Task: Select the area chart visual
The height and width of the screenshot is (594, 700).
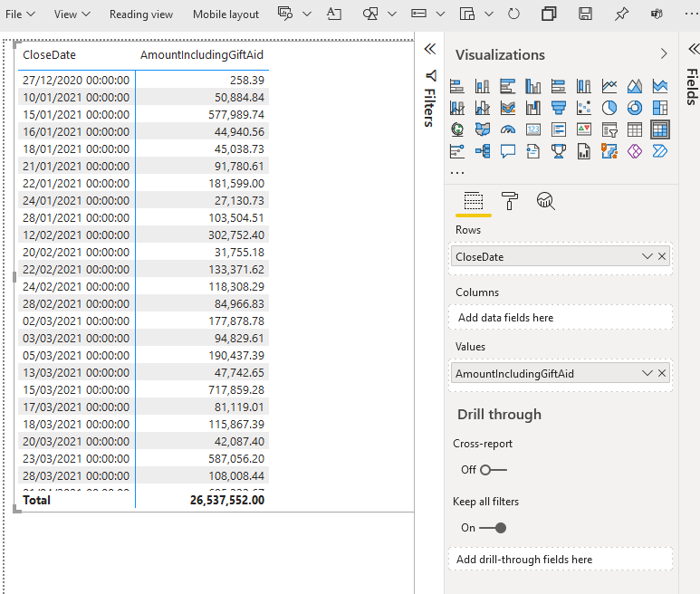Action: pyautogui.click(x=635, y=86)
